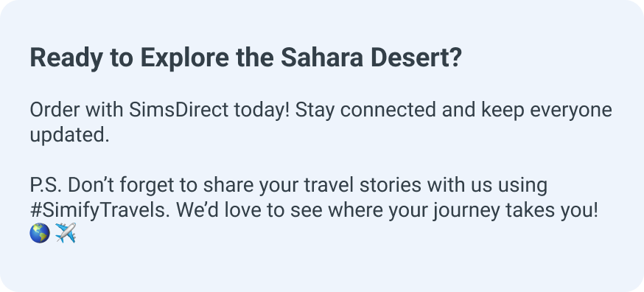Click 'Sahara' in the heading
644x292 pixels.
(x=322, y=58)
